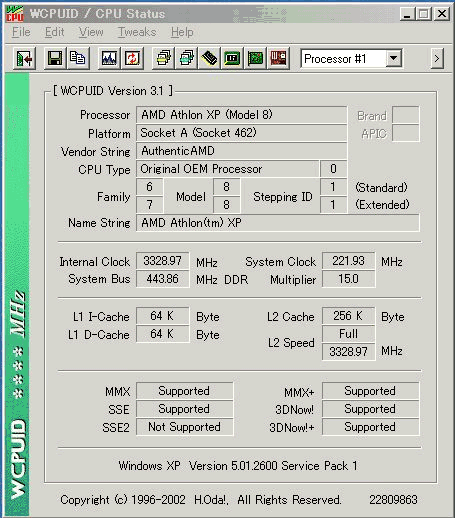
Task: Click the empty APIC box
Action: (406, 133)
